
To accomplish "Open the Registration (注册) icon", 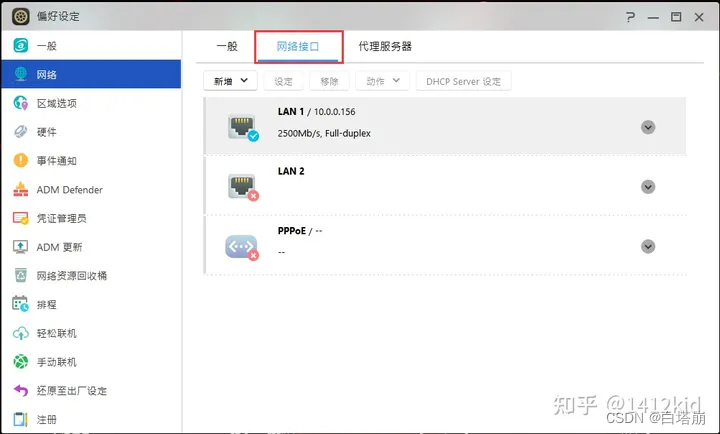I will [x=21, y=419].
